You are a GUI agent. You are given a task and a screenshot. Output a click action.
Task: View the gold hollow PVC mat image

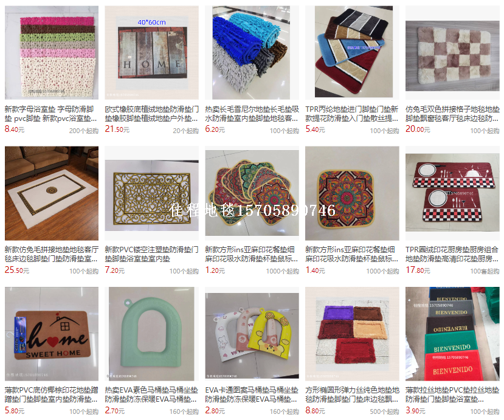151,193
